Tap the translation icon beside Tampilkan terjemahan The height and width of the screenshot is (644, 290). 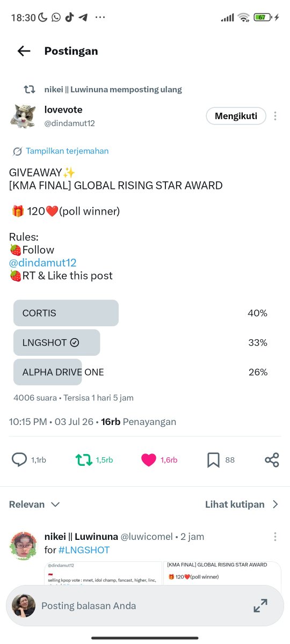17,151
